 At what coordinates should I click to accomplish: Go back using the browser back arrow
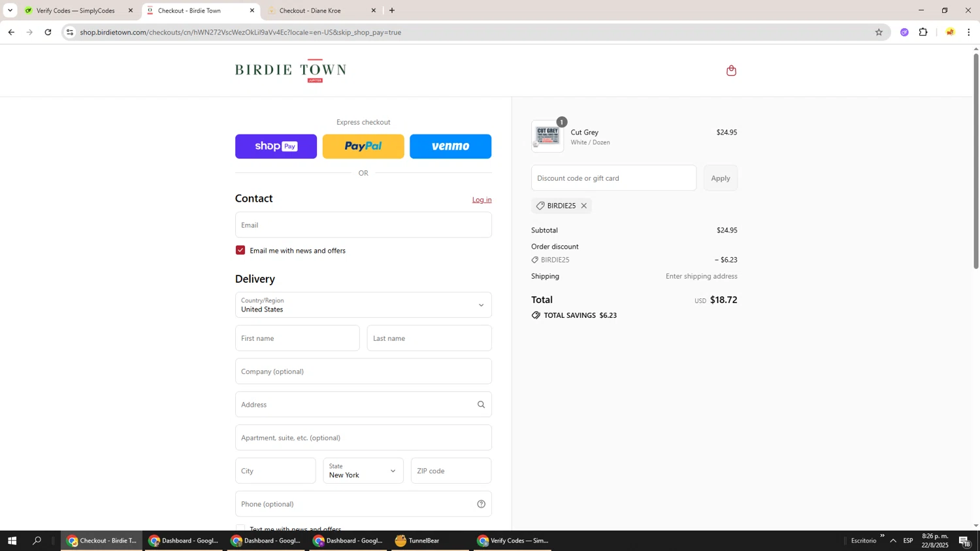point(11,32)
